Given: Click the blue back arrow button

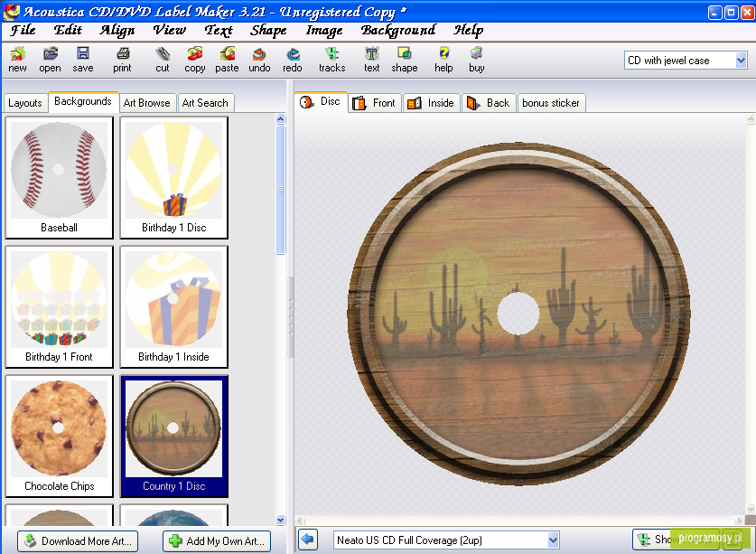Looking at the screenshot, I should [308, 539].
